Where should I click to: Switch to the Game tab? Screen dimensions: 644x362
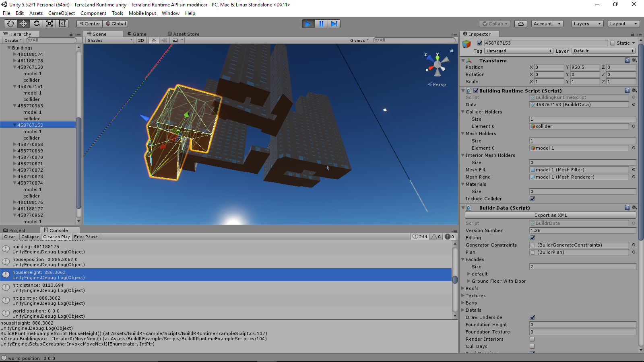coord(137,34)
